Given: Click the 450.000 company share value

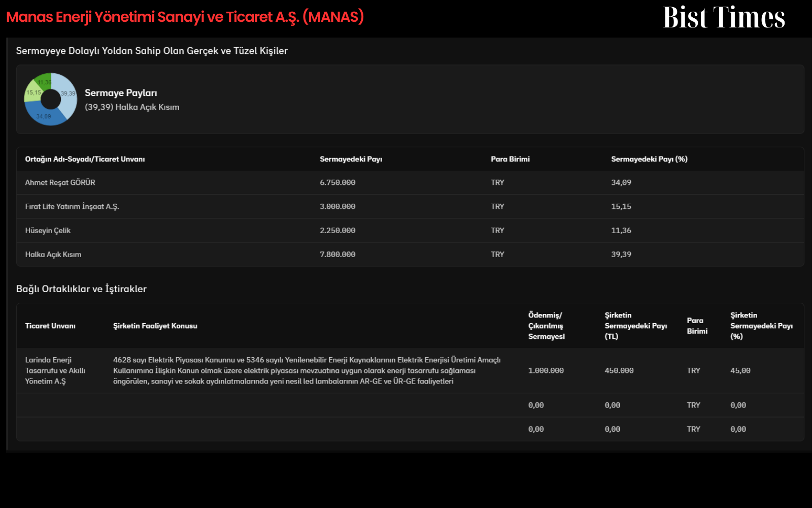Looking at the screenshot, I should pyautogui.click(x=619, y=370).
